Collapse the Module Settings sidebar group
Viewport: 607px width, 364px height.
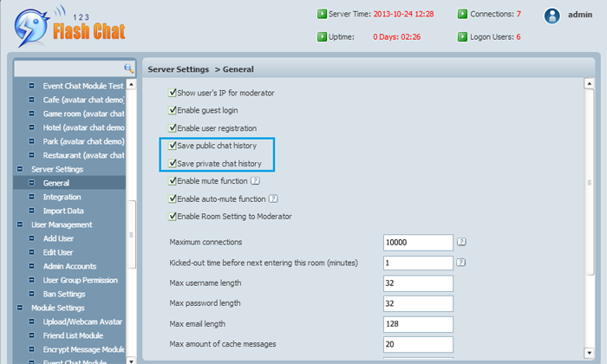(20, 308)
